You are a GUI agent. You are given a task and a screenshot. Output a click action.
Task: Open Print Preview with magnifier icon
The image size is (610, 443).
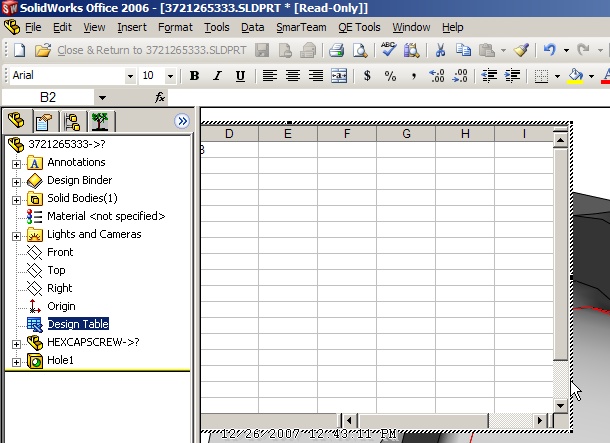(x=360, y=50)
